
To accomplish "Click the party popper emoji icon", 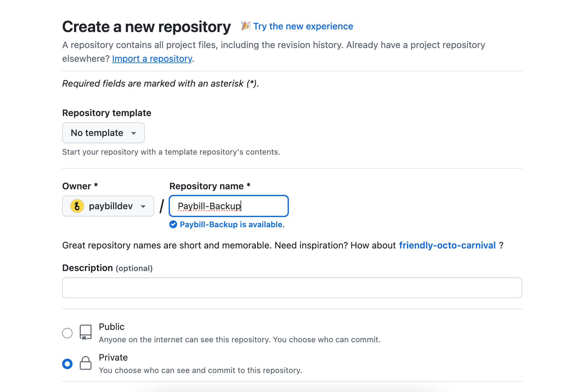I will (x=246, y=26).
